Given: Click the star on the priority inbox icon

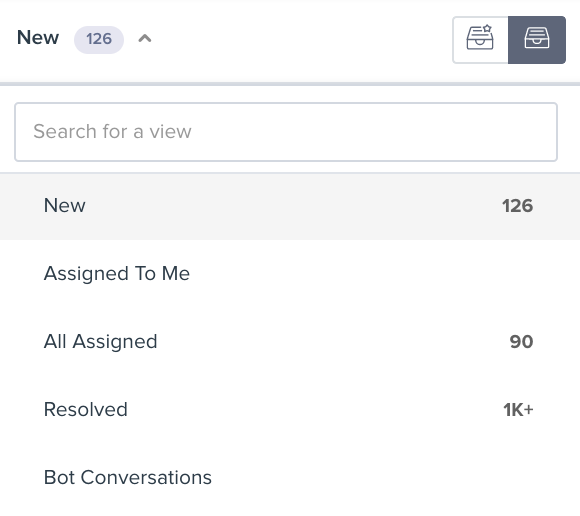Looking at the screenshot, I should tap(488, 28).
